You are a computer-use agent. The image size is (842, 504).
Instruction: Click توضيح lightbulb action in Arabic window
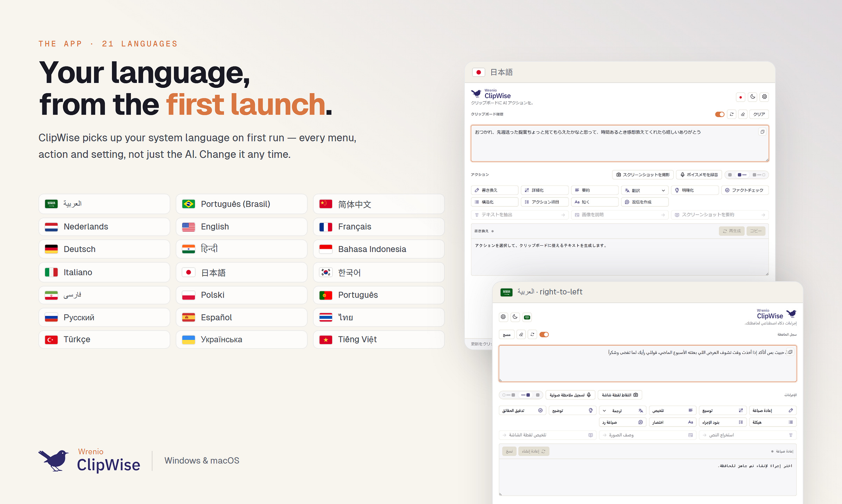pos(572,411)
